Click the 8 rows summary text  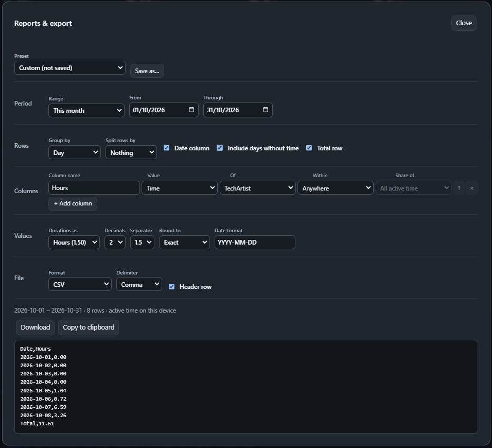click(x=95, y=311)
